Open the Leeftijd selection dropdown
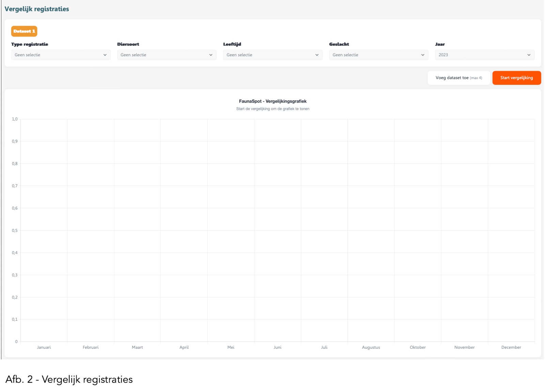Viewport: 545px width, 392px height. tap(272, 55)
